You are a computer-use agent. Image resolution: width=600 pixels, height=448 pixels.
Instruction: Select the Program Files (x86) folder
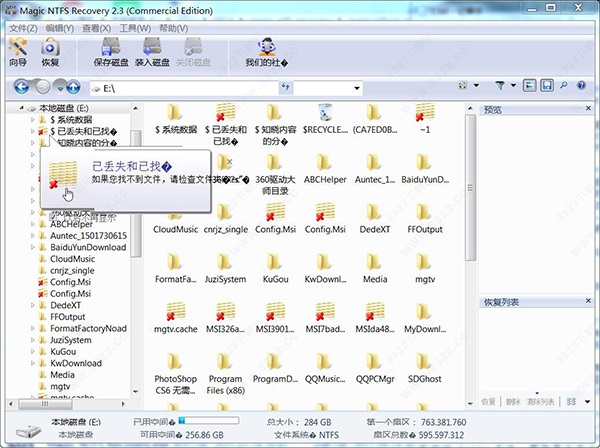[225, 373]
